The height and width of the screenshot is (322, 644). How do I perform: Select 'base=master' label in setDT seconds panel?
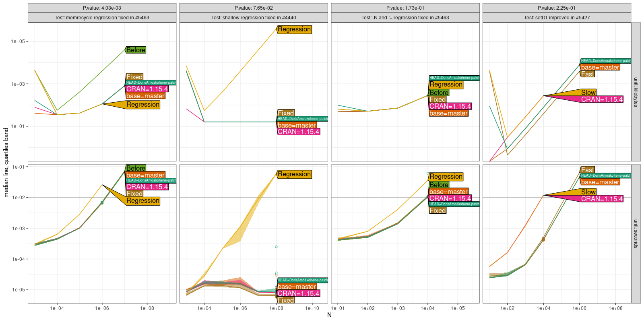tap(600, 182)
